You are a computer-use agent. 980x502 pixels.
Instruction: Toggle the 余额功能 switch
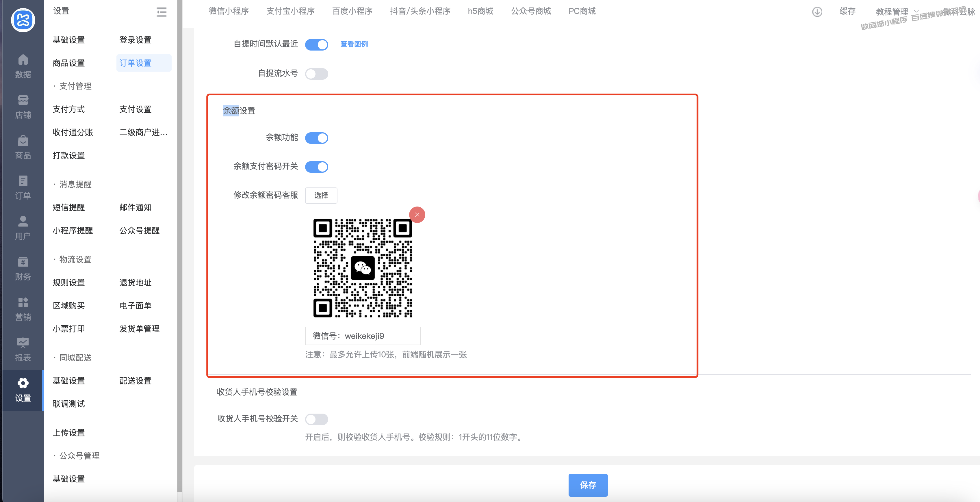(317, 138)
